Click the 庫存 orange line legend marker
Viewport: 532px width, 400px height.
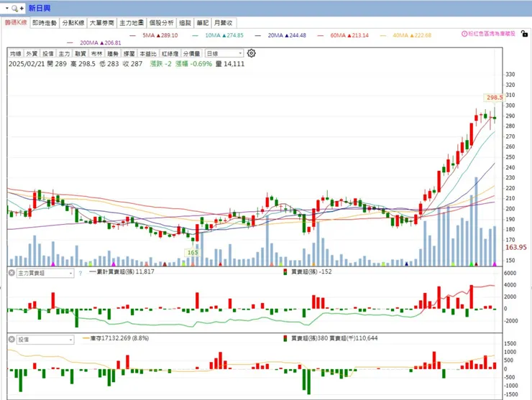(x=86, y=338)
